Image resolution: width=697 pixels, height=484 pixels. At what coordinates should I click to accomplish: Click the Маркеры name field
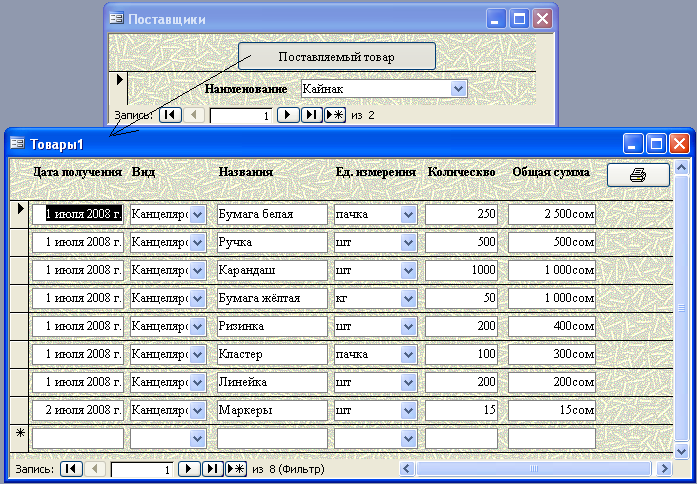pos(272,410)
